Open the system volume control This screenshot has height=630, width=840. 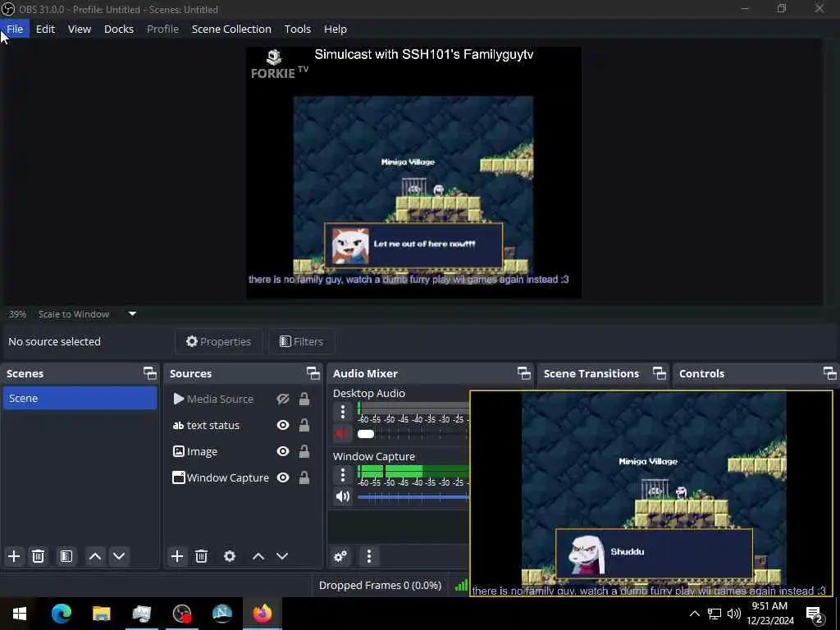coord(734,614)
